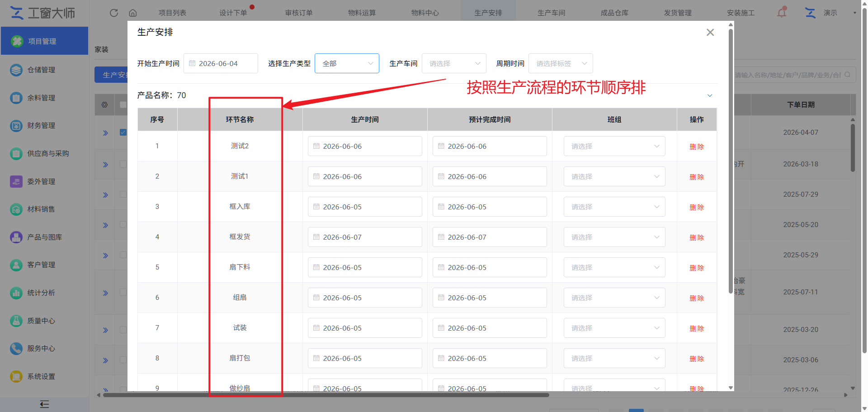Screen dimensions: 868x412
Task: Toggle the header select-all checkbox
Action: pos(123,104)
